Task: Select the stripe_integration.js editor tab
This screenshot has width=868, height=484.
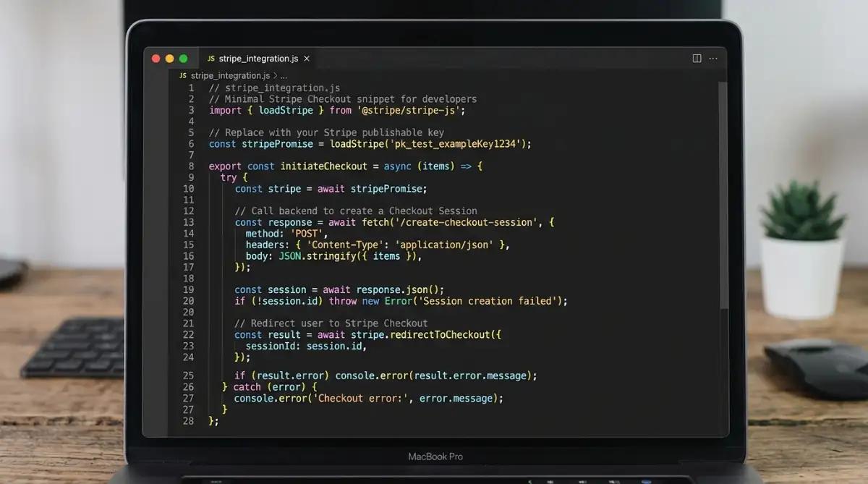Action: coord(258,59)
